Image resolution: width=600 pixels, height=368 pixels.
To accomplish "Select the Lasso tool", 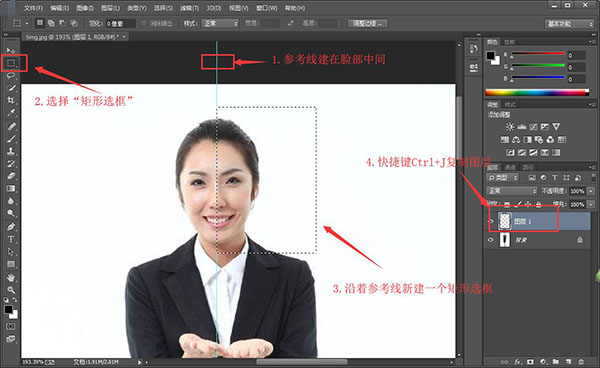I will click(11, 75).
